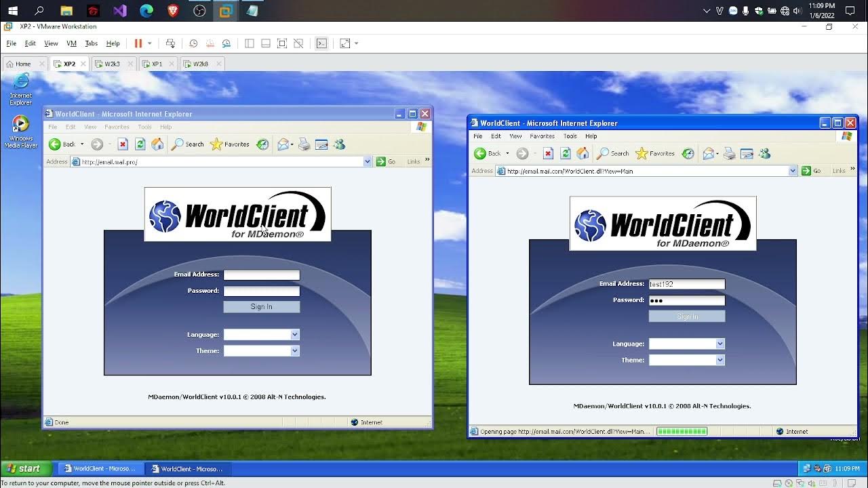Click VMware stretch guest display icon
Viewport: 868px width, 488px height.
pos(345,43)
